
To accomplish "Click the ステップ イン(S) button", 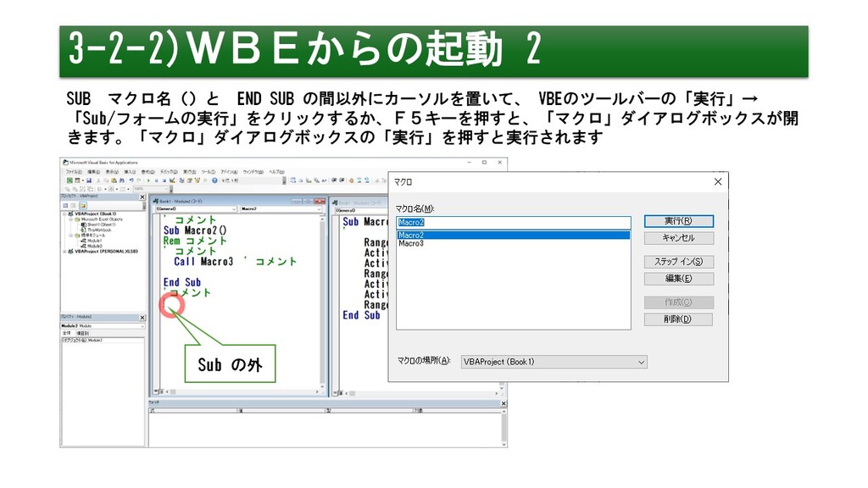I will (679, 262).
